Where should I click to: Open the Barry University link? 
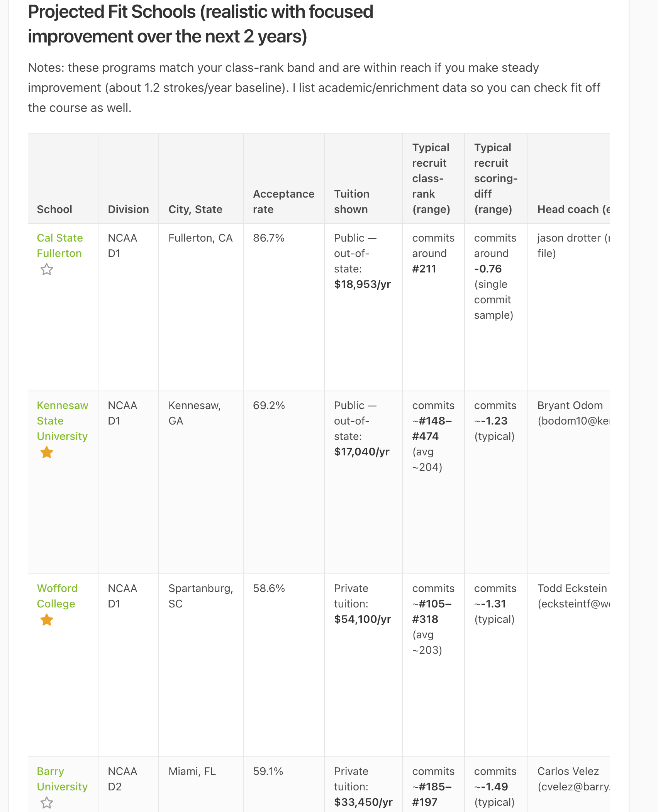[63, 779]
